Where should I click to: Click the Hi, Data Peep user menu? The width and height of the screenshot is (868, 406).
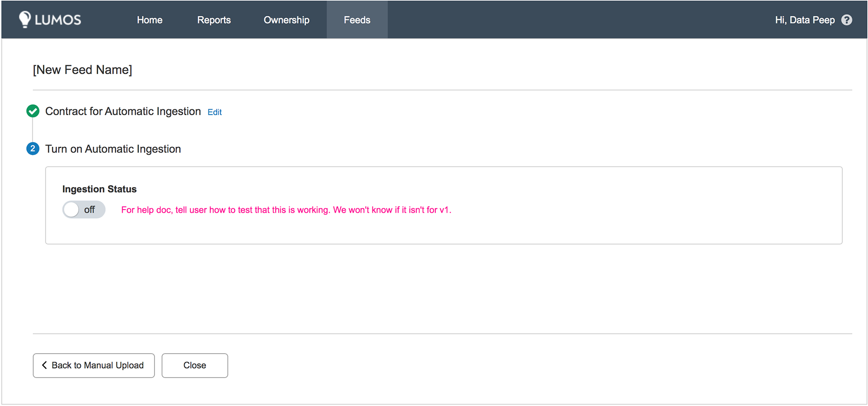pyautogui.click(x=805, y=20)
